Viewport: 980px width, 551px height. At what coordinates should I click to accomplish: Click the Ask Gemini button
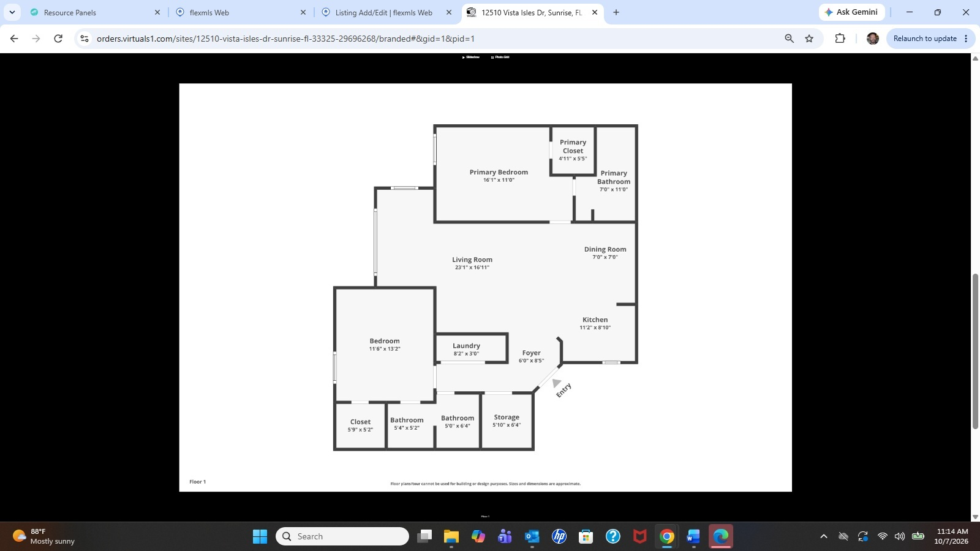pos(851,12)
